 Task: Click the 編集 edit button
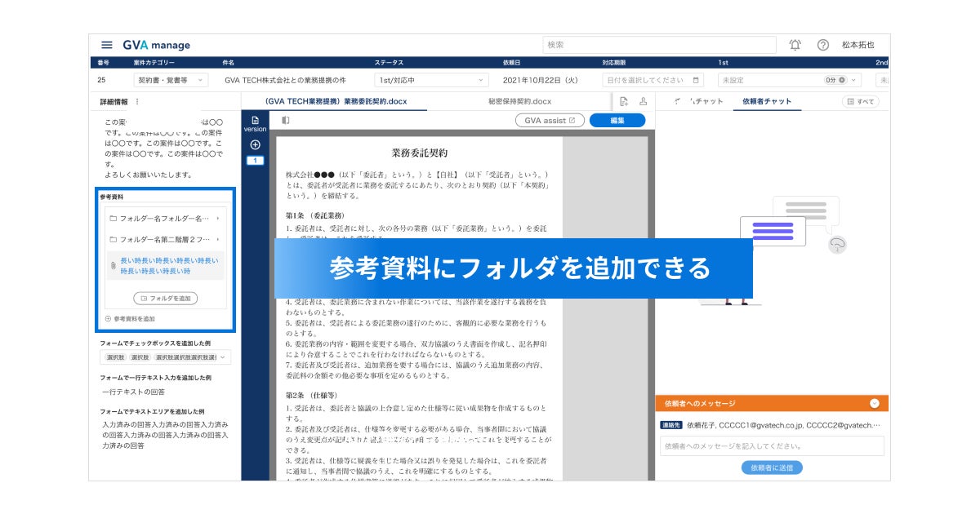[617, 120]
